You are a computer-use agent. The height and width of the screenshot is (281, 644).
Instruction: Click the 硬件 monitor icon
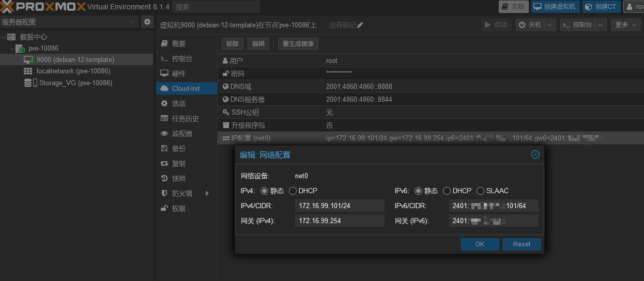[x=164, y=74]
